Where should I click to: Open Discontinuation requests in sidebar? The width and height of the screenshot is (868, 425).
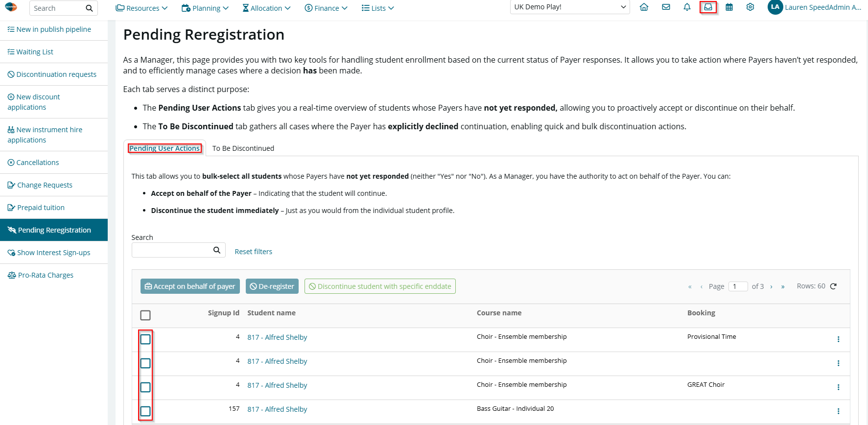[54, 74]
